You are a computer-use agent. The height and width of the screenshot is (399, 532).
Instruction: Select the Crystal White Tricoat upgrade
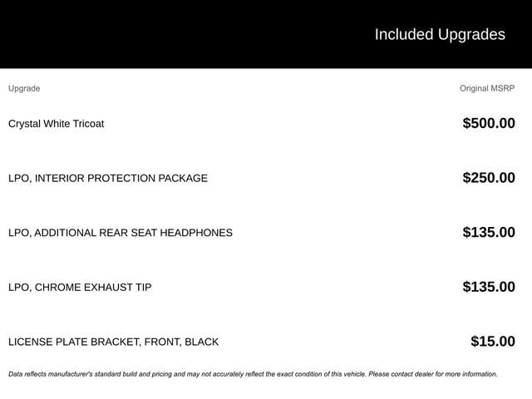point(56,124)
